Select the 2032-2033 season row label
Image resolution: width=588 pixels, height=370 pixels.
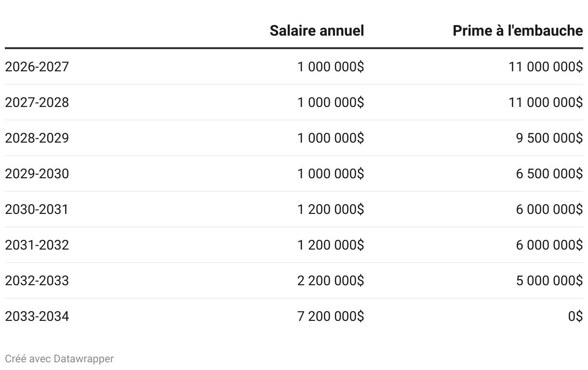(37, 281)
